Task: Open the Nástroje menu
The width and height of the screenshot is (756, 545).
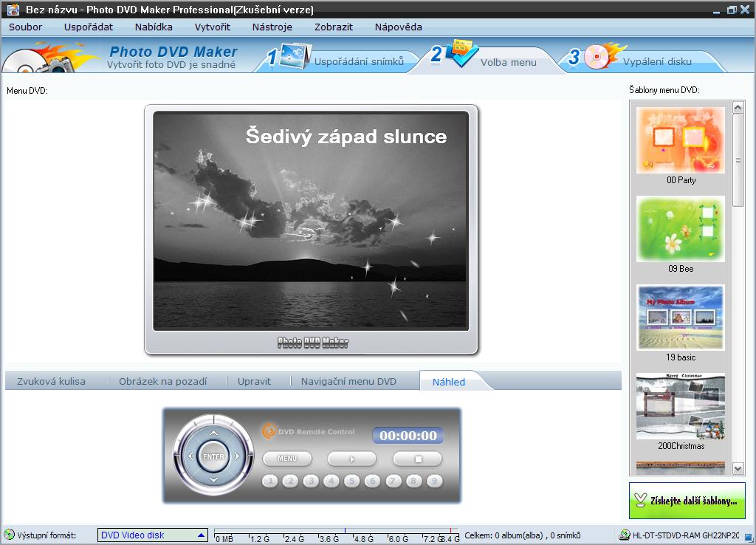Action: tap(272, 27)
